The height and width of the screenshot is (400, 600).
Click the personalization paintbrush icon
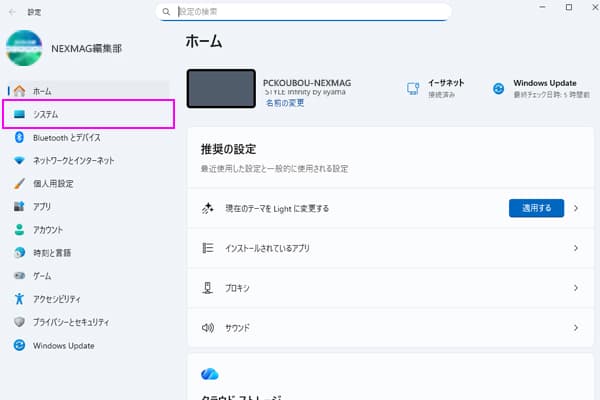point(19,183)
